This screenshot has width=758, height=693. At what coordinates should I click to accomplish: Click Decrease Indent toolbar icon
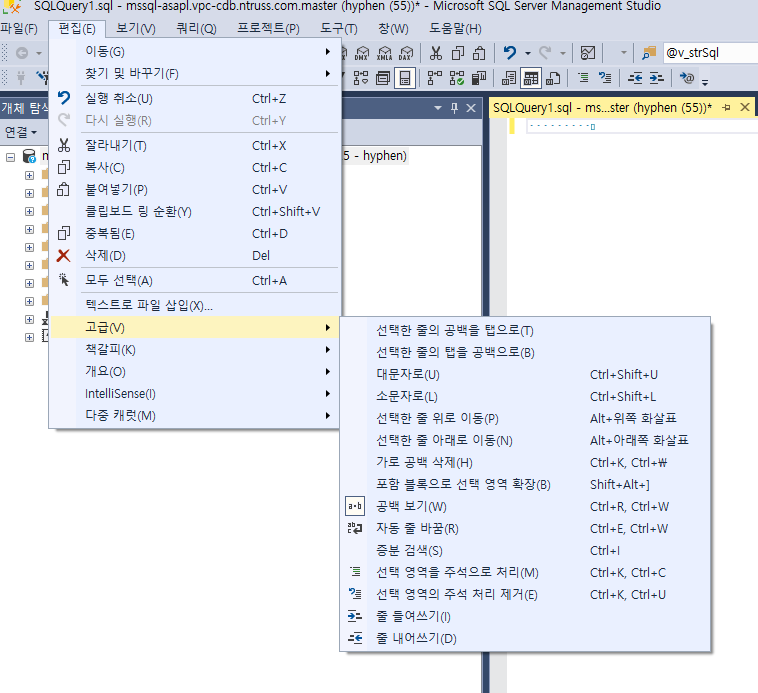635,77
